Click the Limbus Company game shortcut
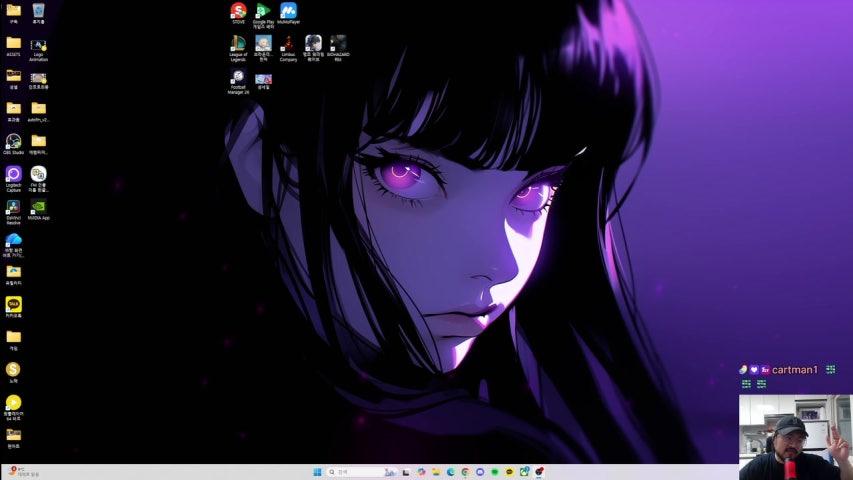This screenshot has width=853, height=480. [x=288, y=44]
